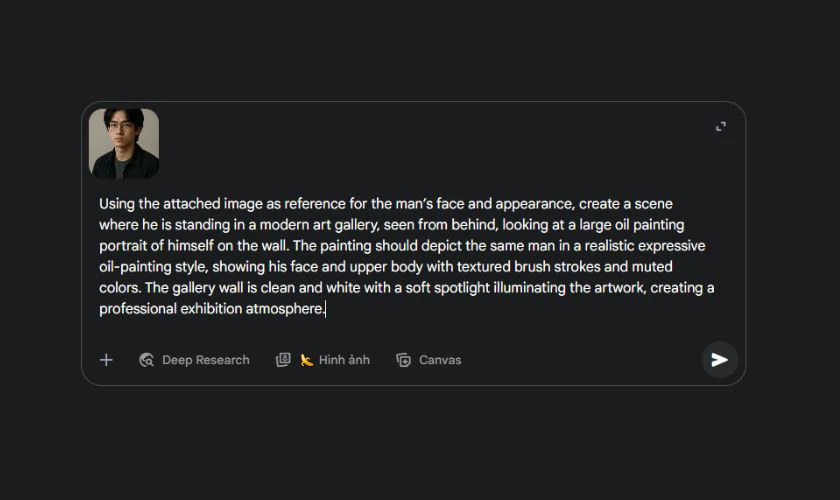Click the image-generation icon beside the banana
Image resolution: width=840 pixels, height=500 pixels.
tap(283, 360)
